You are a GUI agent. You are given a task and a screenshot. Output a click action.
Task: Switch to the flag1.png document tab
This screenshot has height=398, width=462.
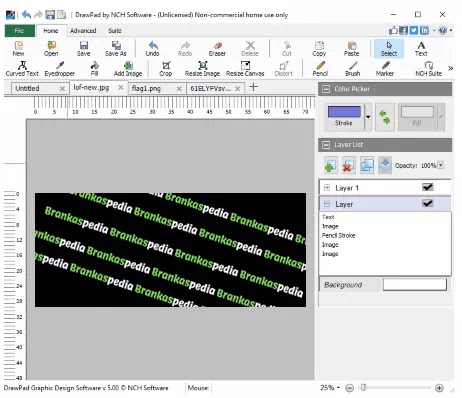pos(146,88)
